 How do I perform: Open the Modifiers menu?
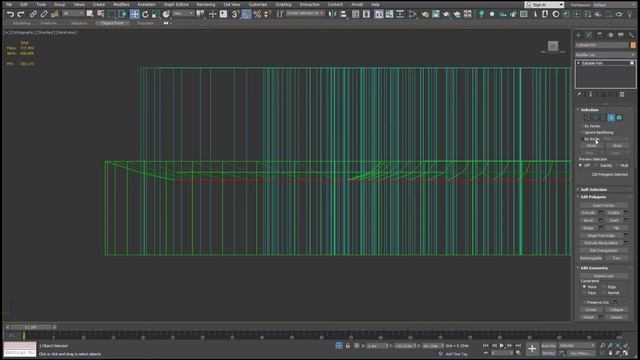click(x=121, y=4)
